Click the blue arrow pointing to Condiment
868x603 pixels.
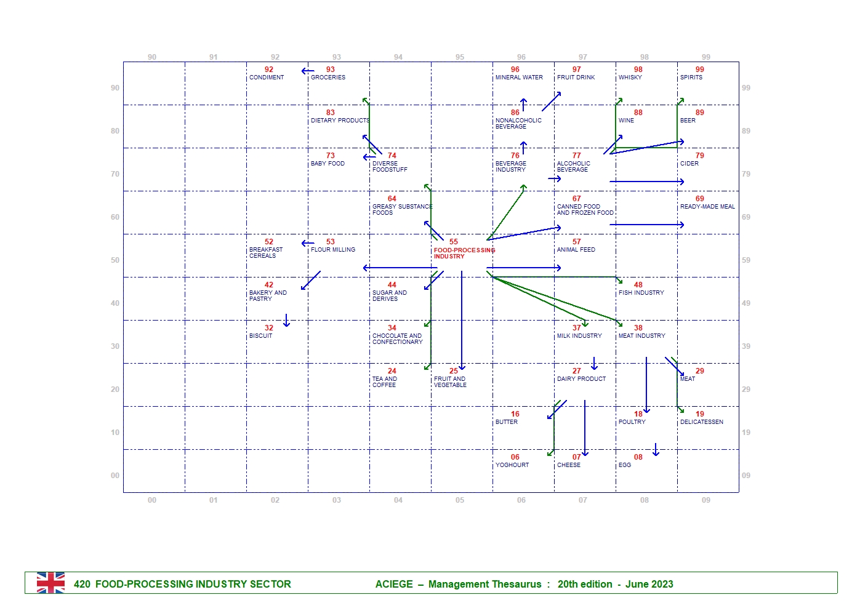tap(308, 71)
